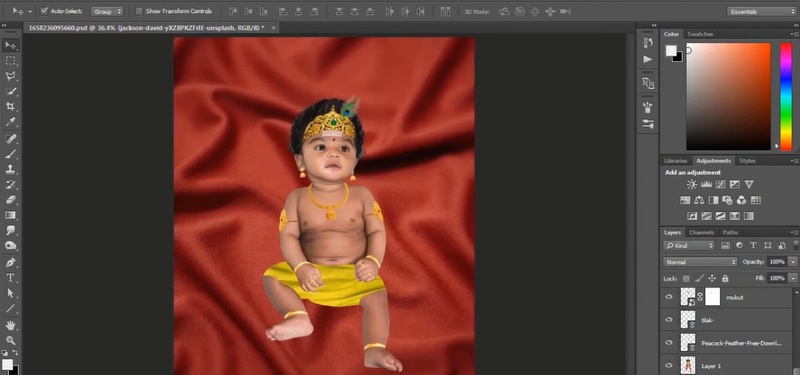Lock all on the selected layer
This screenshot has width=800, height=375.
coord(725,279)
